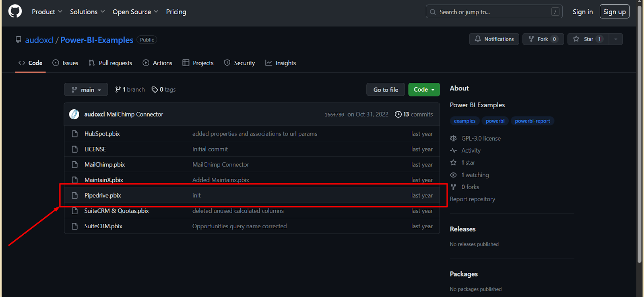Click the Sign in link
The width and height of the screenshot is (644, 297).
pyautogui.click(x=582, y=12)
